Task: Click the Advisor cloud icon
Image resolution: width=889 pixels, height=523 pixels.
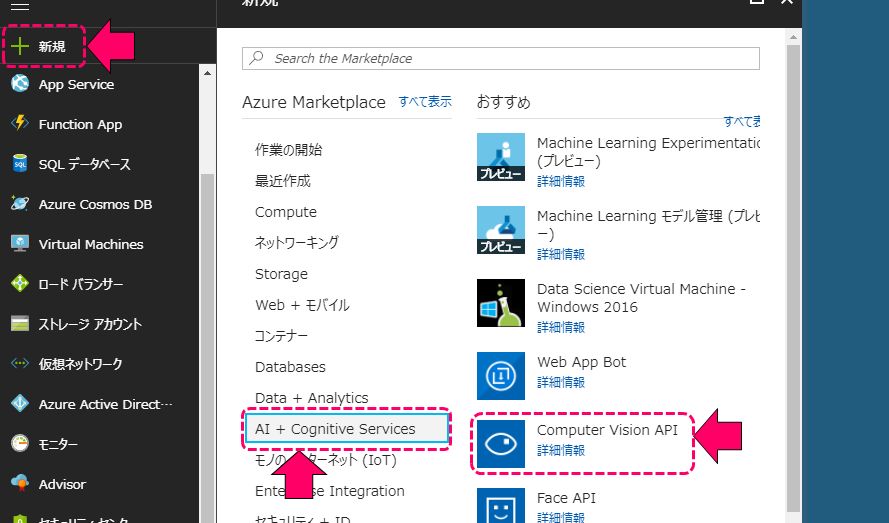Action: 20,483
